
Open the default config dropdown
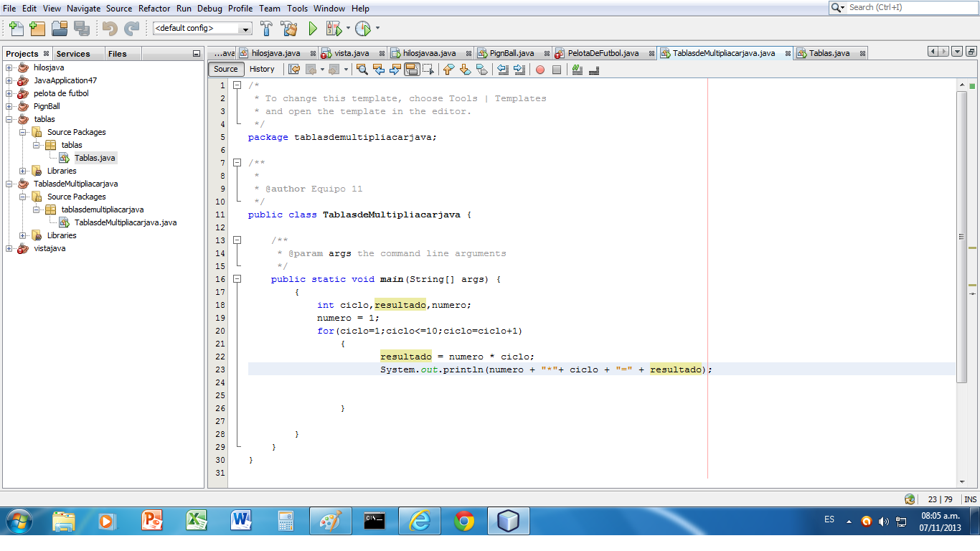[247, 29]
